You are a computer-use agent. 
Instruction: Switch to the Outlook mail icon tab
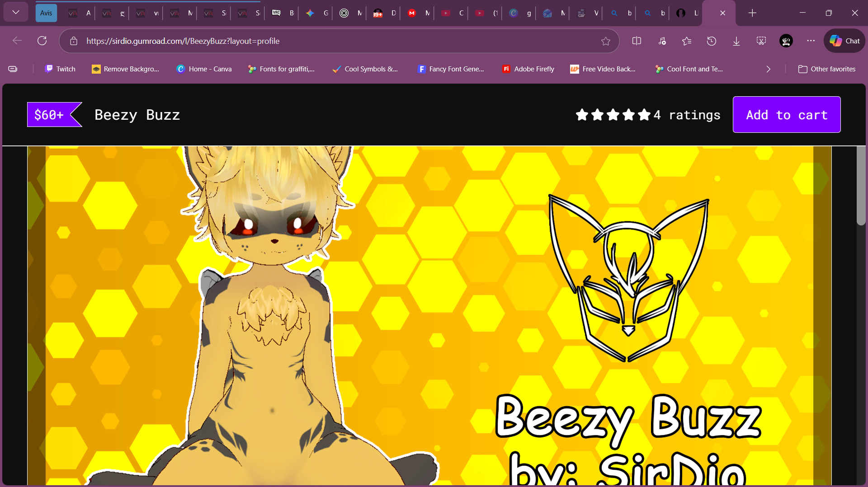tap(553, 13)
